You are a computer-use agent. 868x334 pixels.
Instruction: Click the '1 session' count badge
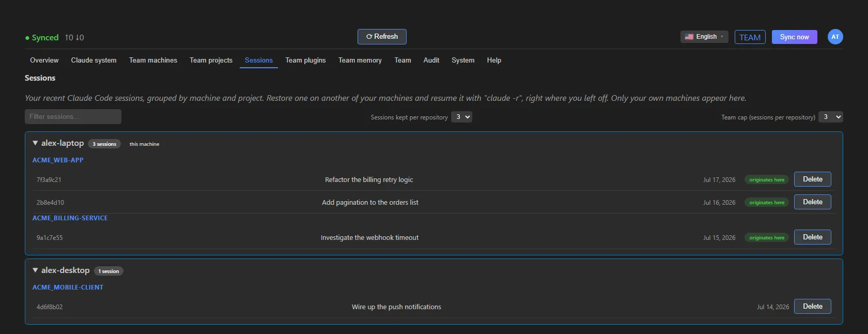tap(109, 271)
